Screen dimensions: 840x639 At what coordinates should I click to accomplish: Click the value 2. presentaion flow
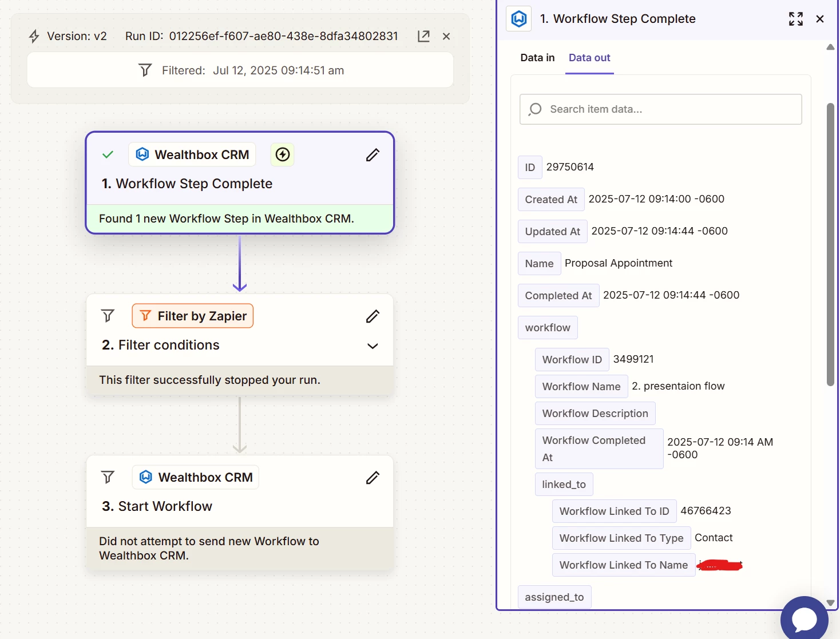[678, 386]
